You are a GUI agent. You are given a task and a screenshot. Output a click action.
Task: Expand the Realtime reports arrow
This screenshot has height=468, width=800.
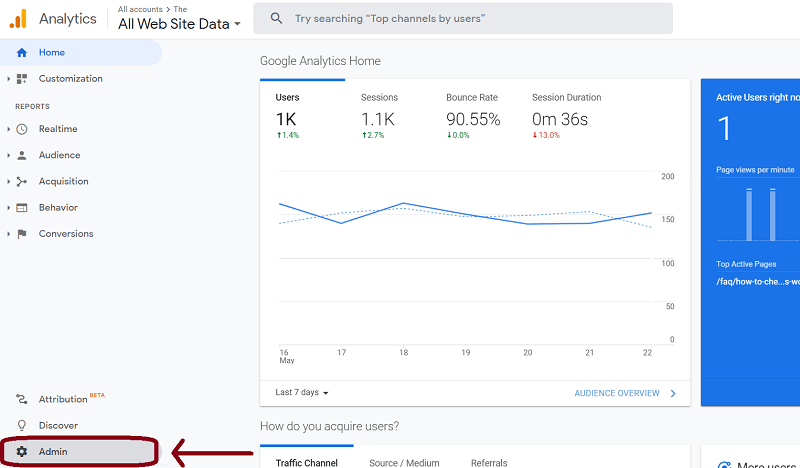8,129
